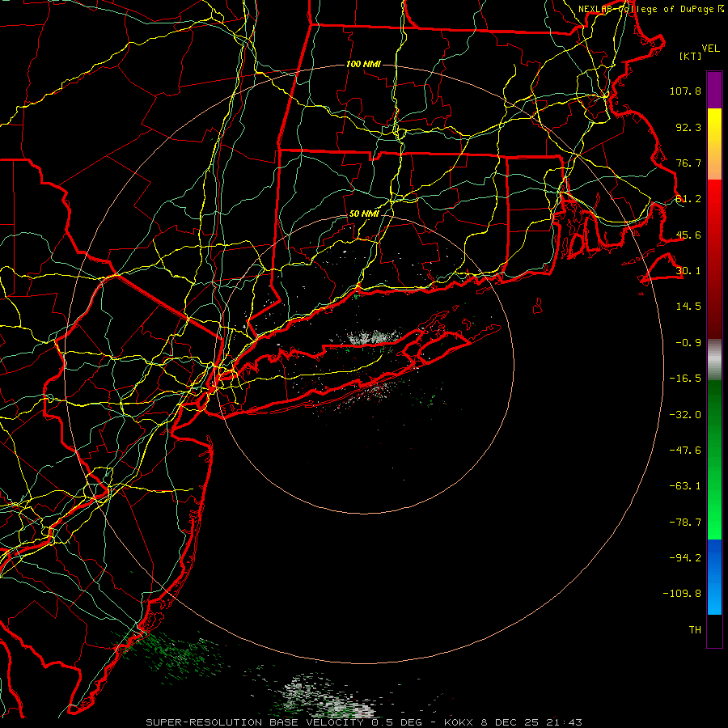Click the 8 DEC 25 date in caption
Image resolution: width=728 pixels, height=728 pixels.
pyautogui.click(x=510, y=722)
